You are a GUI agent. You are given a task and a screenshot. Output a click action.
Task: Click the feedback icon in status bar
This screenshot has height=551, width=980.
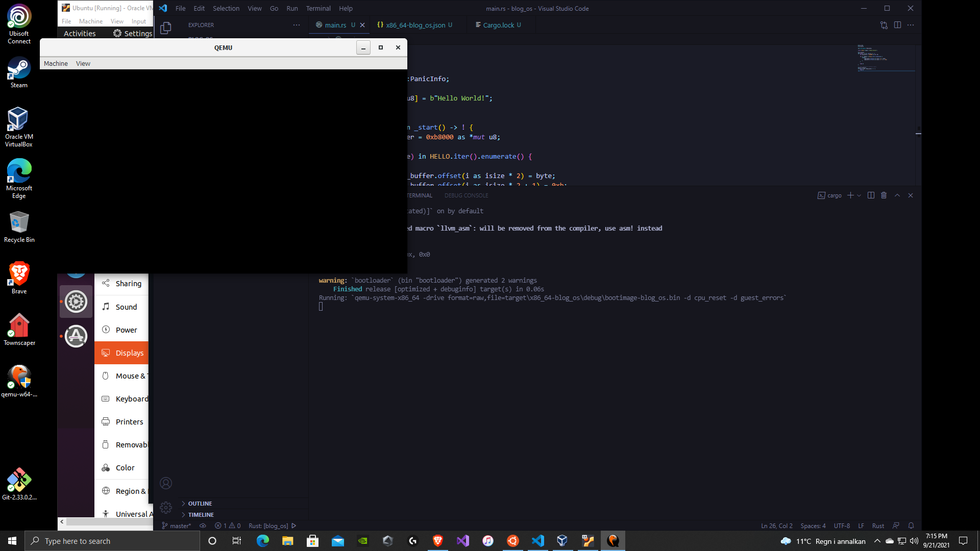[896, 526]
